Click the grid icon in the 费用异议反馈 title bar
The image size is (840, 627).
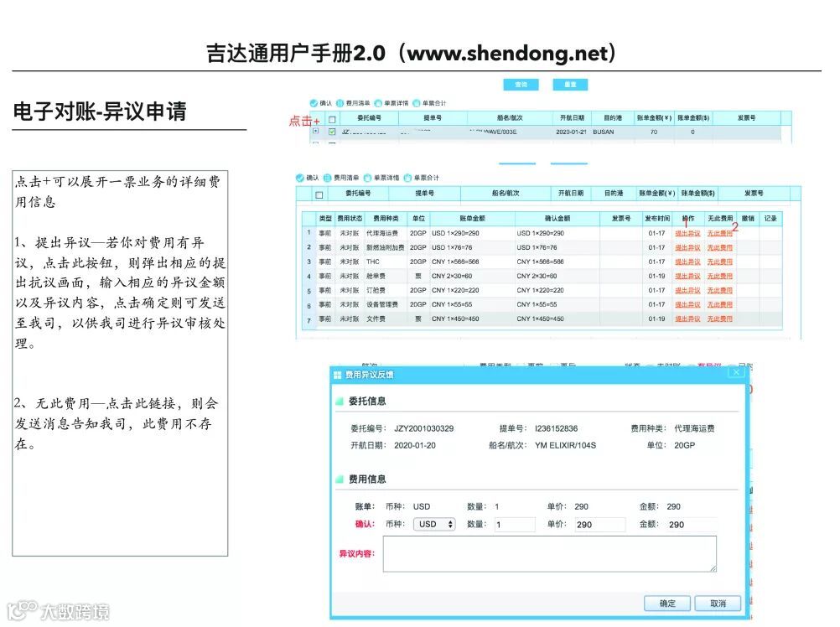coord(338,375)
